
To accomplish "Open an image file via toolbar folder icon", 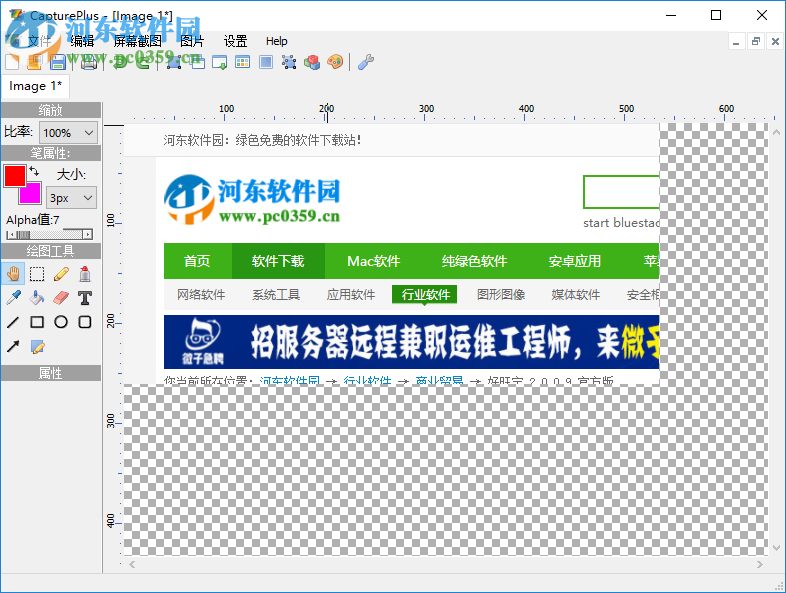I will pyautogui.click(x=35, y=62).
